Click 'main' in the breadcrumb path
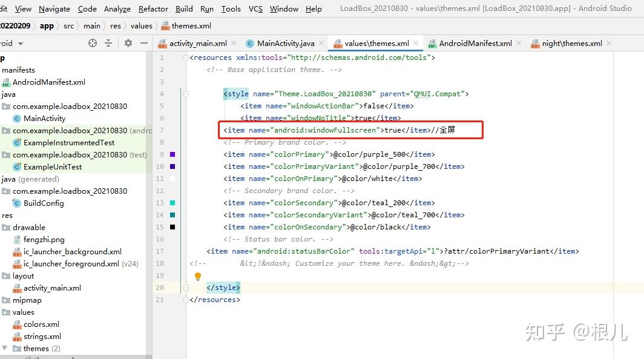The image size is (644, 359). [x=91, y=26]
